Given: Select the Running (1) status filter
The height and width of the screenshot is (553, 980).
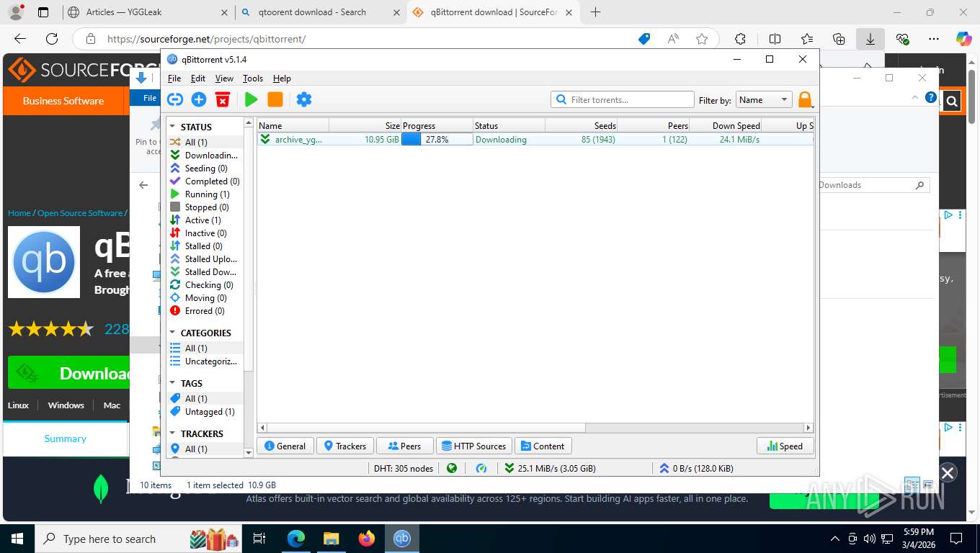Looking at the screenshot, I should pos(205,194).
